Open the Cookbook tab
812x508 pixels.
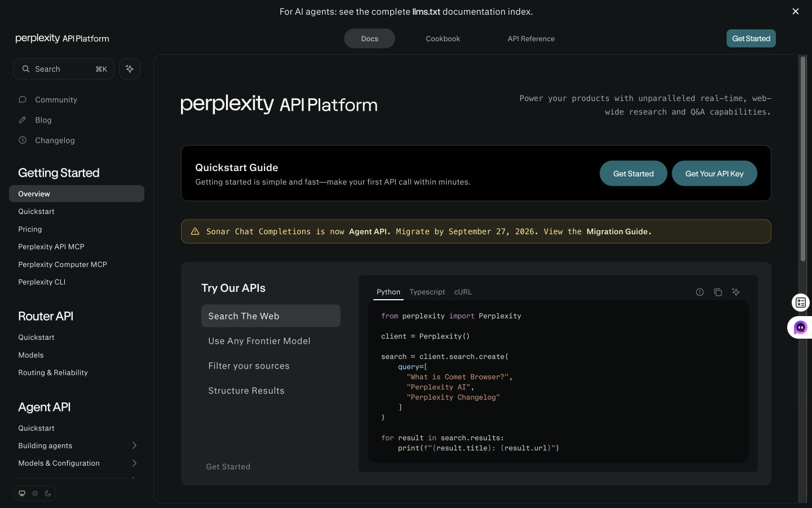tap(443, 38)
